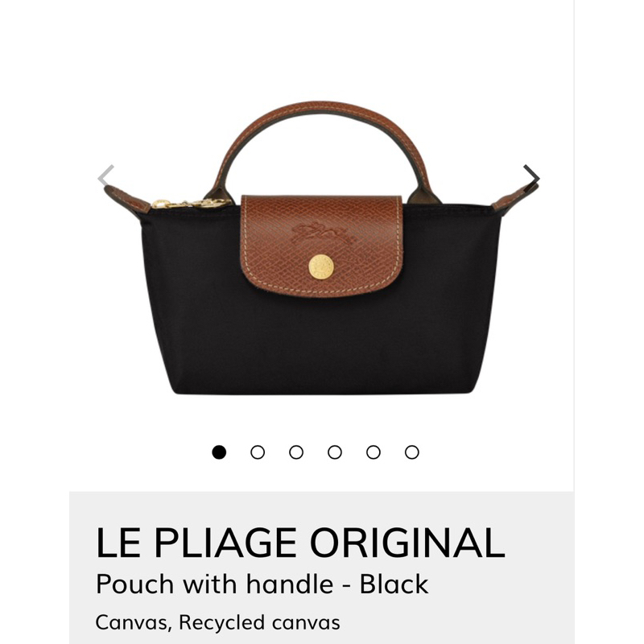Click the gold snap button on bag flap
This screenshot has width=644, height=644.
(320, 266)
